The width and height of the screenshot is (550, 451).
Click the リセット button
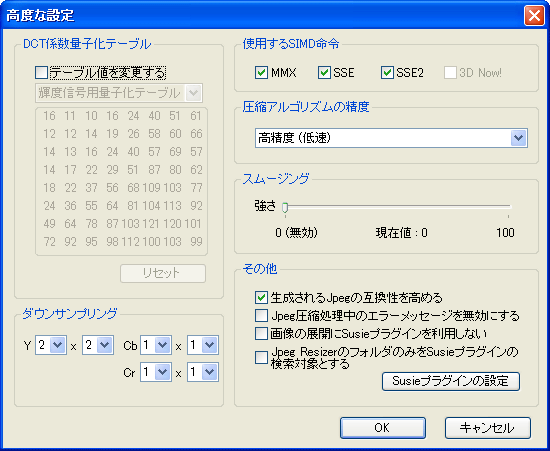pyautogui.click(x=163, y=273)
